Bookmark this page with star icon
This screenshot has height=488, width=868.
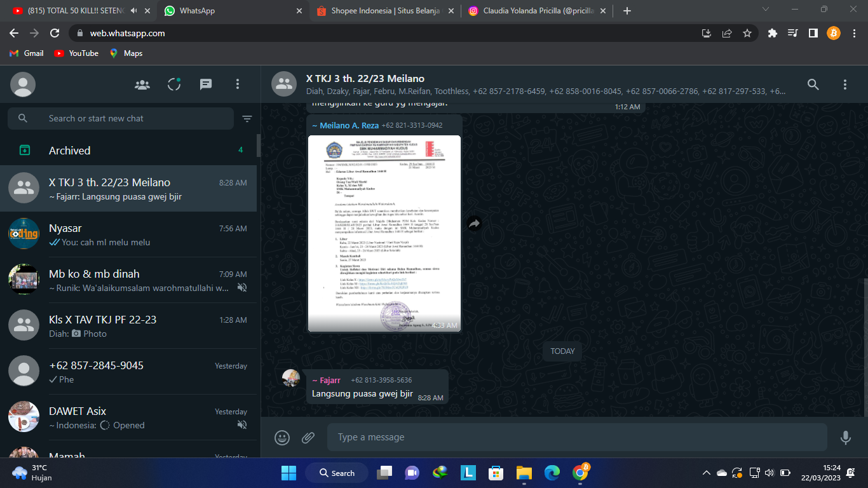[x=747, y=33]
